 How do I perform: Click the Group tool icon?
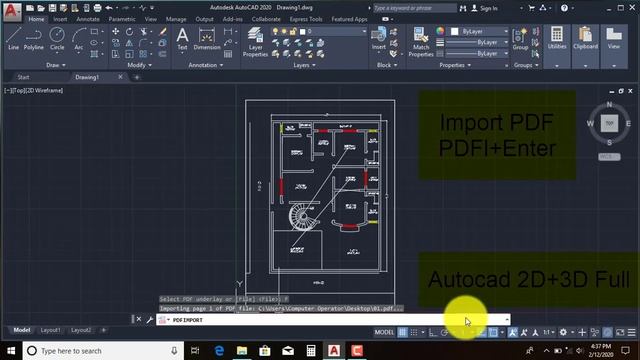520,39
